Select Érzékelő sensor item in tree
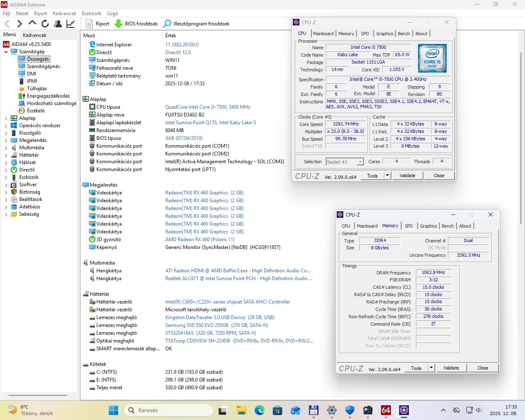This screenshot has width=525, height=420. (x=36, y=111)
